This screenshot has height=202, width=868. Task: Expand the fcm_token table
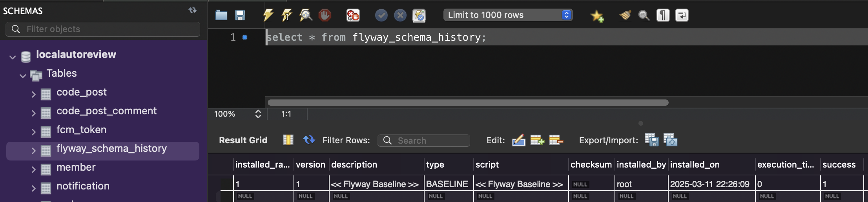pyautogui.click(x=33, y=132)
